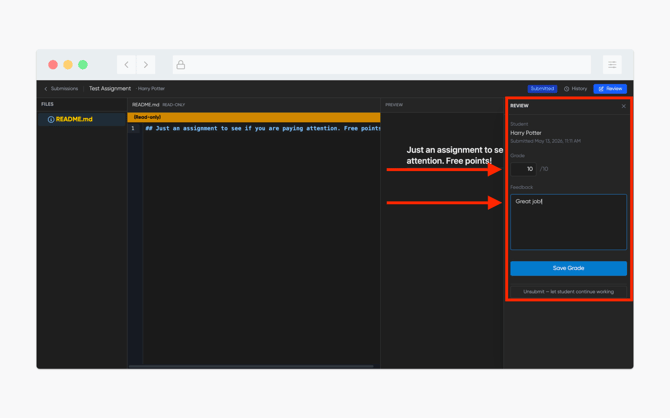Screen dimensions: 670x418
Task: Click Unsubmit – let student continue working
Action: (x=568, y=291)
